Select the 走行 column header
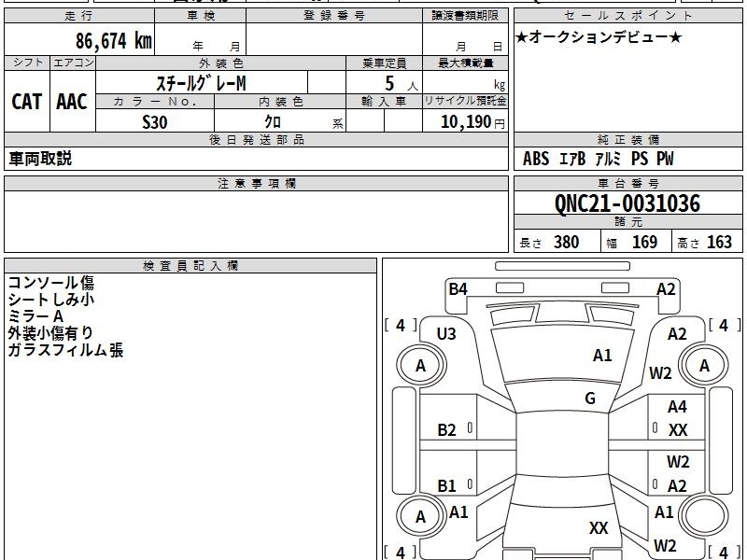The width and height of the screenshot is (747, 560). pyautogui.click(x=79, y=16)
